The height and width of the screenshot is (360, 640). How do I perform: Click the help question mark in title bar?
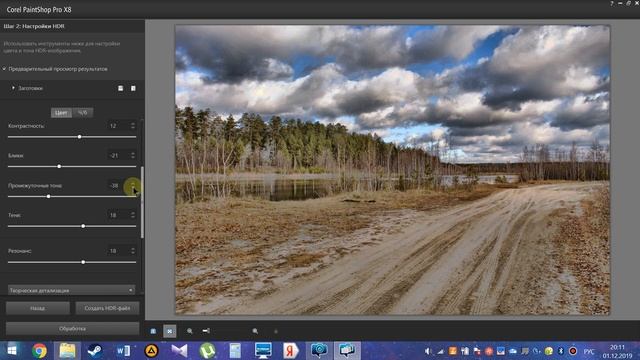pyautogui.click(x=611, y=3)
